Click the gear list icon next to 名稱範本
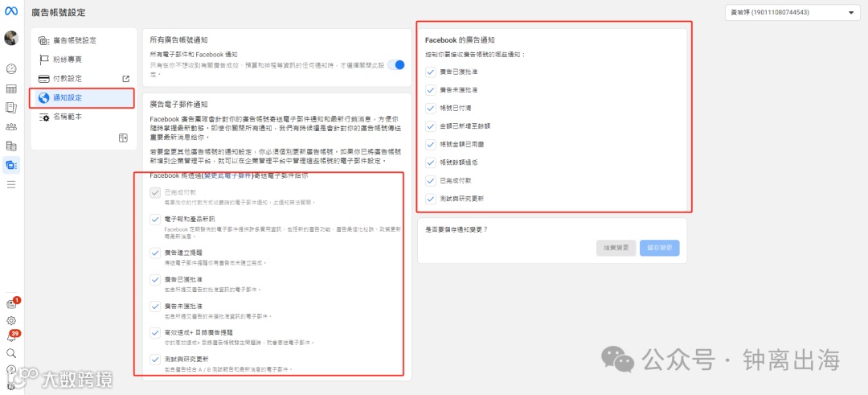 click(x=44, y=117)
